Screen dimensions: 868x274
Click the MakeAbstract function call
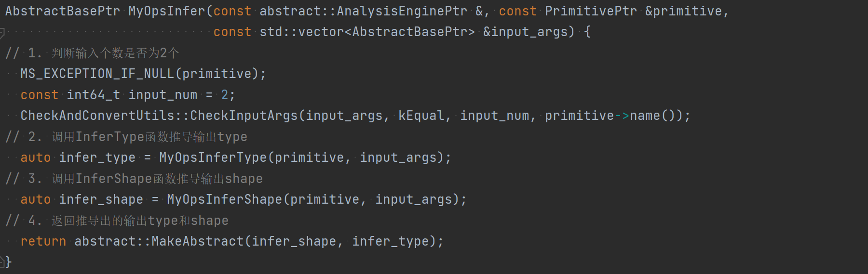click(x=198, y=241)
